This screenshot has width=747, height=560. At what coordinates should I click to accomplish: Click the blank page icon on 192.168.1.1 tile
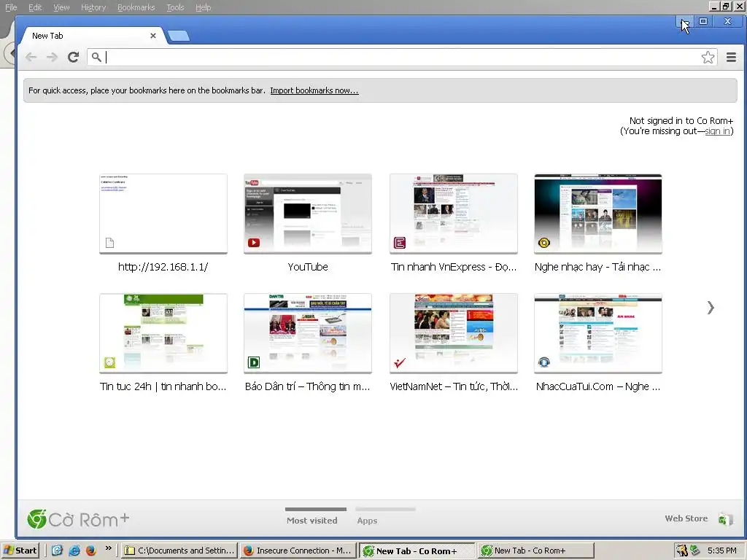point(109,243)
